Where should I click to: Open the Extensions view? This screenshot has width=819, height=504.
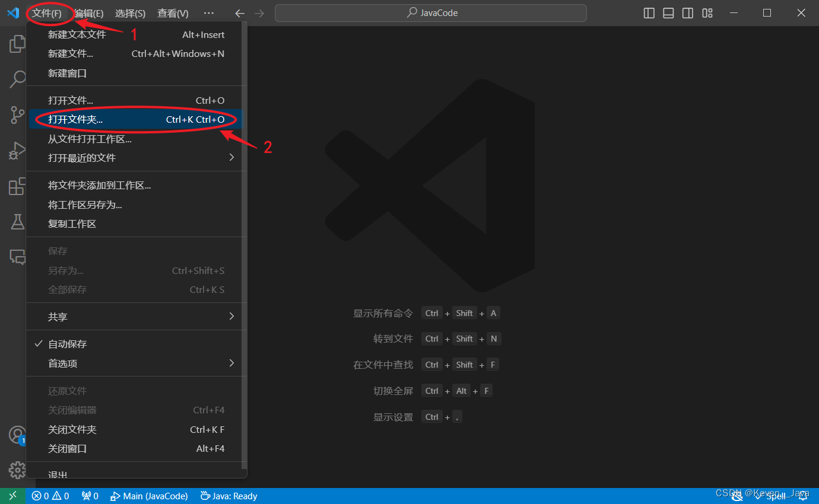(17, 186)
